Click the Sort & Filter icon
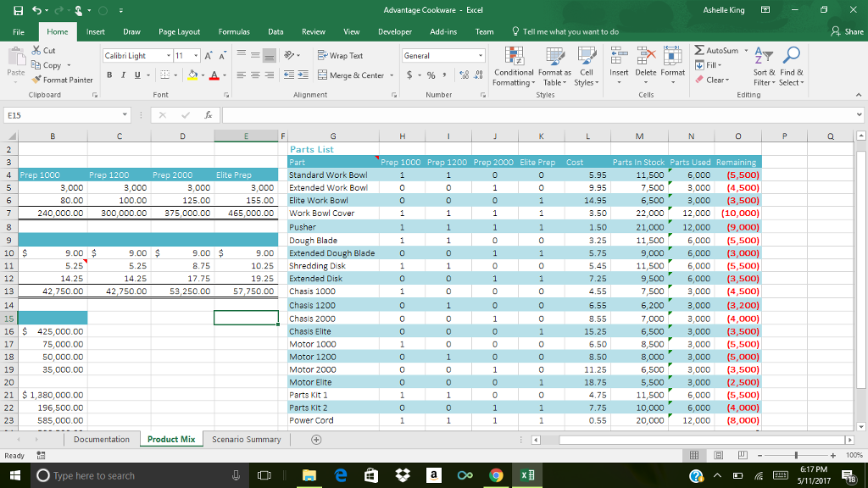Image resolution: width=868 pixels, height=488 pixels. click(x=765, y=67)
